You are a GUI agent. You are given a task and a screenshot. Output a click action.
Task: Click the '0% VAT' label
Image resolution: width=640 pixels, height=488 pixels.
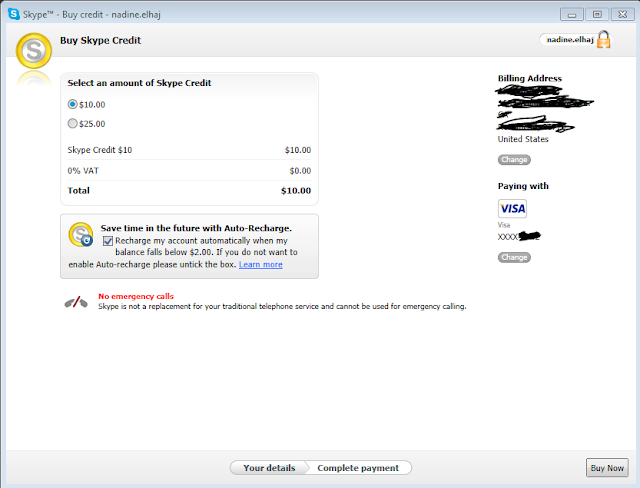click(83, 171)
